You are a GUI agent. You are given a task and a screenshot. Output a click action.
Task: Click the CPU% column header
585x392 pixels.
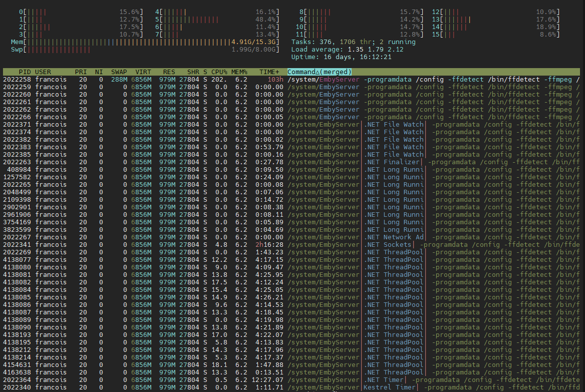pyautogui.click(x=219, y=72)
